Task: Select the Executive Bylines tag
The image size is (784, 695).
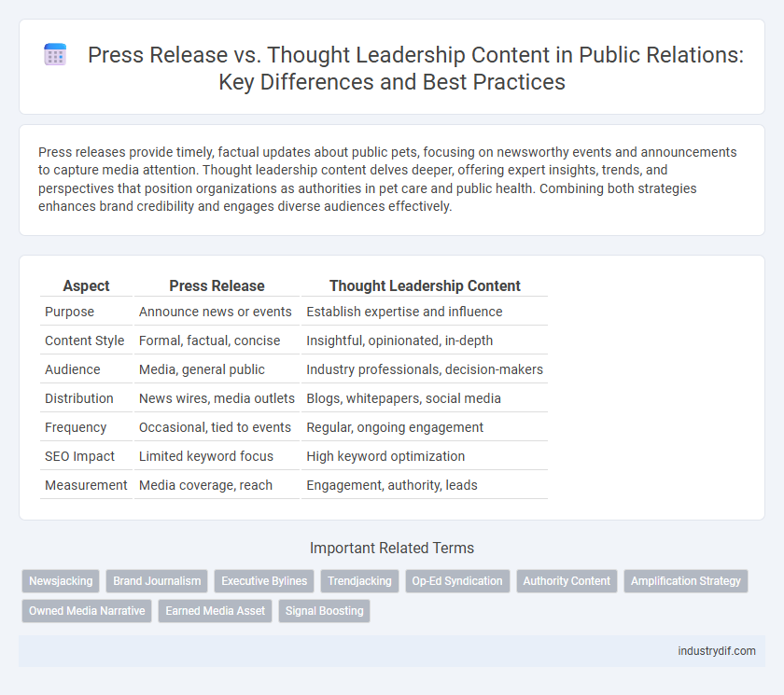Action: (x=264, y=581)
